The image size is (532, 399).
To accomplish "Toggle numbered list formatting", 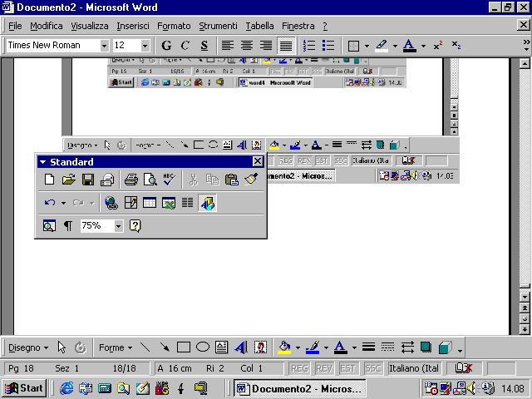I will pos(309,46).
